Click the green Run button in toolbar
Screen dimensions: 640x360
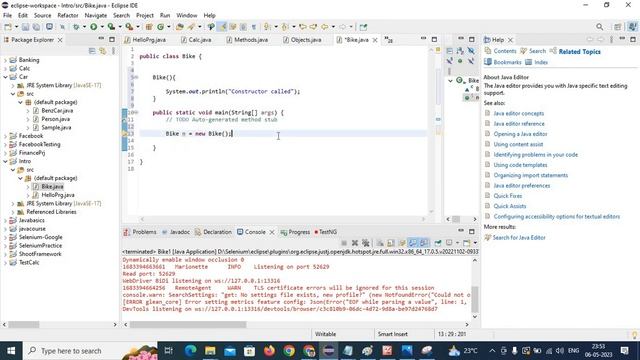(93, 27)
